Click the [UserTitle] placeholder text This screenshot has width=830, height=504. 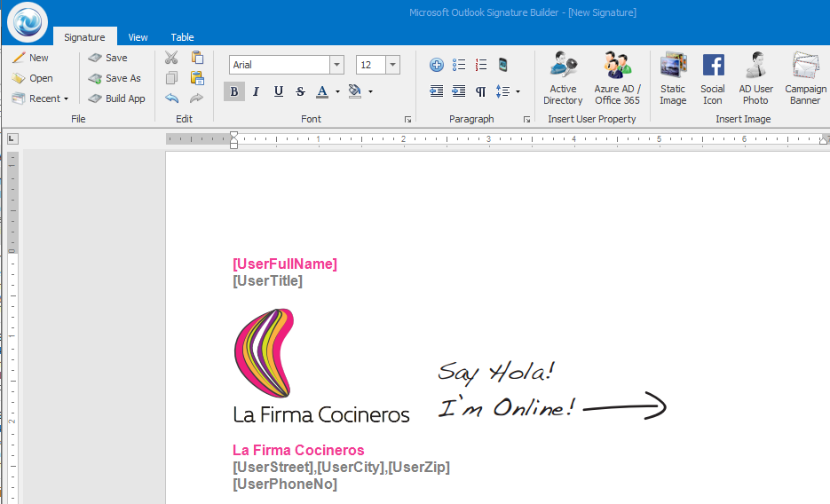click(268, 280)
